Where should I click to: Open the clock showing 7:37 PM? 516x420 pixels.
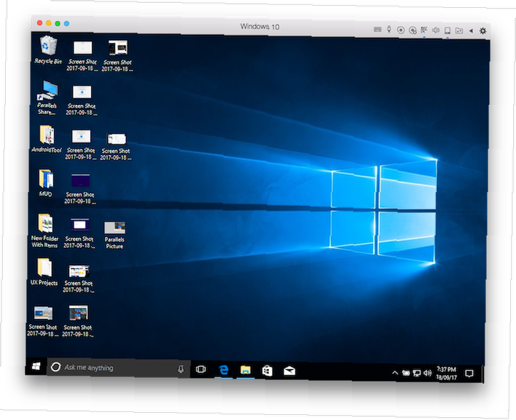pos(446,373)
